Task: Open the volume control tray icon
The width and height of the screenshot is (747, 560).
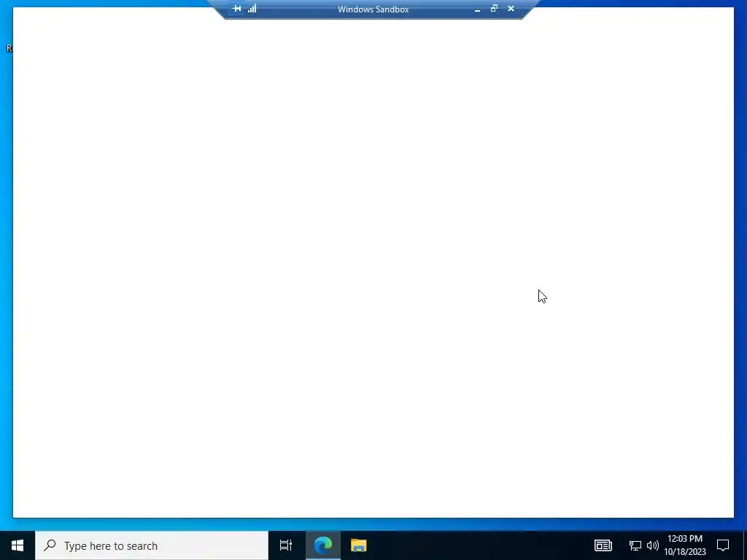Action: (x=653, y=545)
